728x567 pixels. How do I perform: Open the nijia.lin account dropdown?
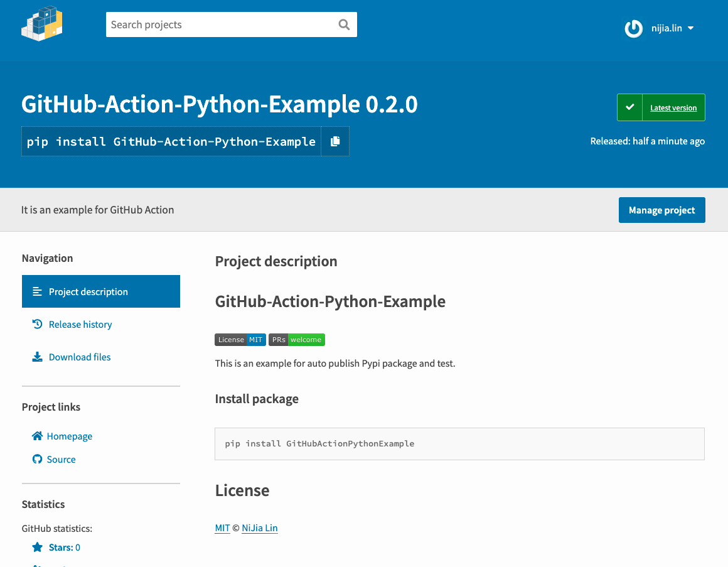pos(672,28)
